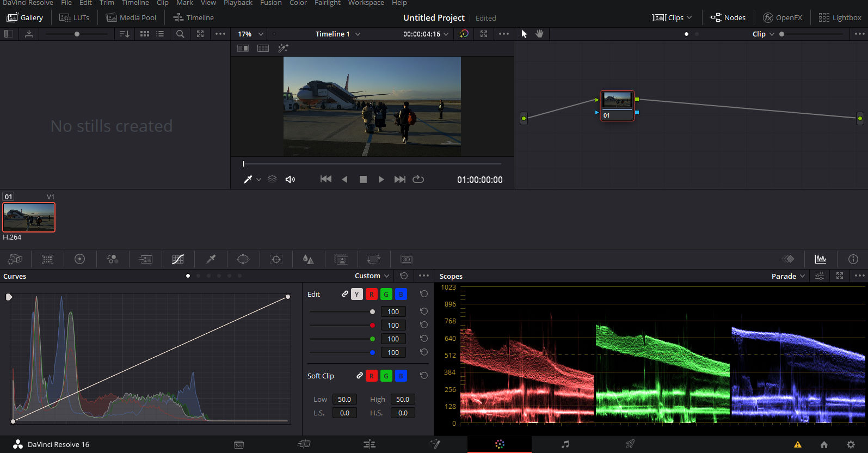Show the Nodes panel
The image size is (868, 453).
728,17
